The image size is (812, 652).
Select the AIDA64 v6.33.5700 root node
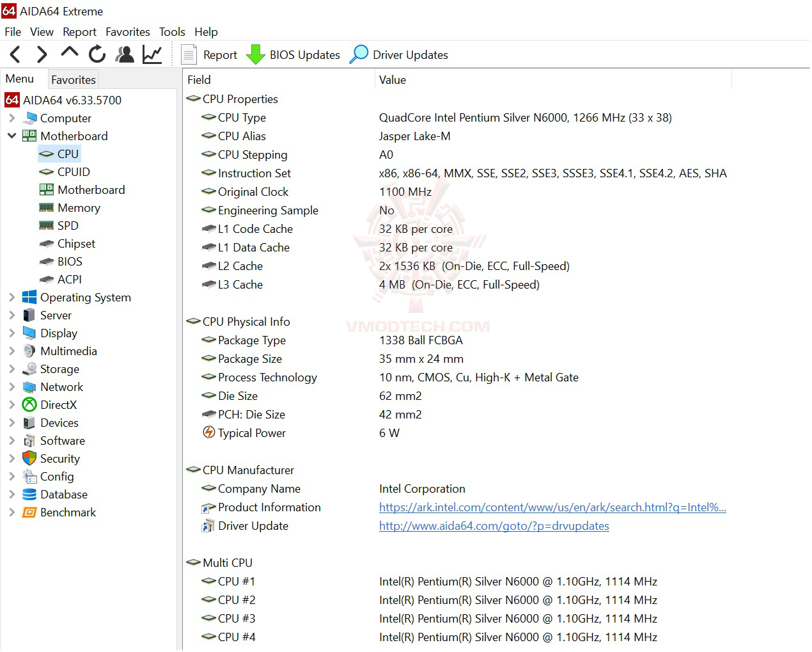coord(64,100)
